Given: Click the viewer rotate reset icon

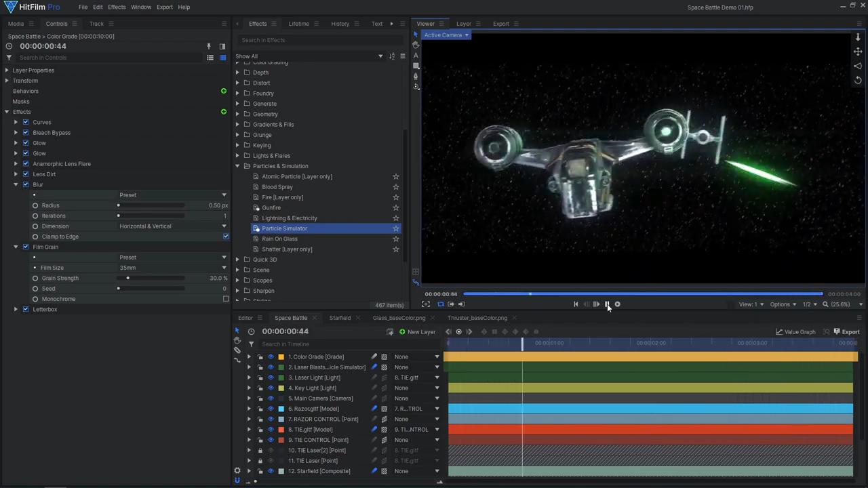Looking at the screenshot, I should click(858, 80).
